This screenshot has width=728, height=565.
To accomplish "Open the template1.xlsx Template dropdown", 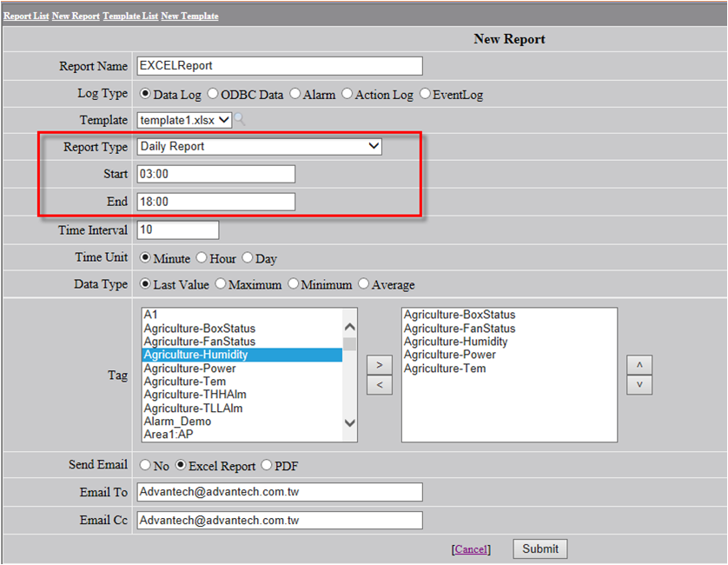I will [184, 120].
